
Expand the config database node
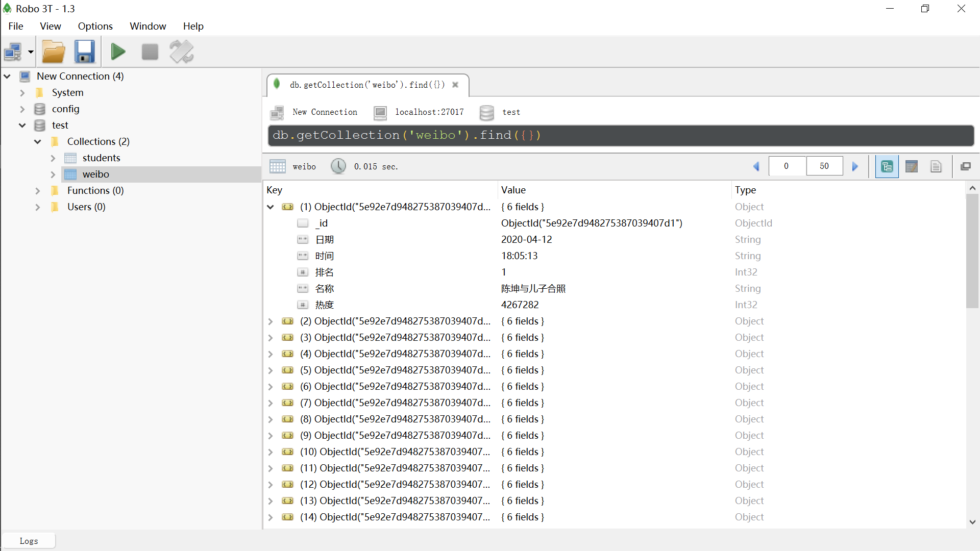[22, 109]
